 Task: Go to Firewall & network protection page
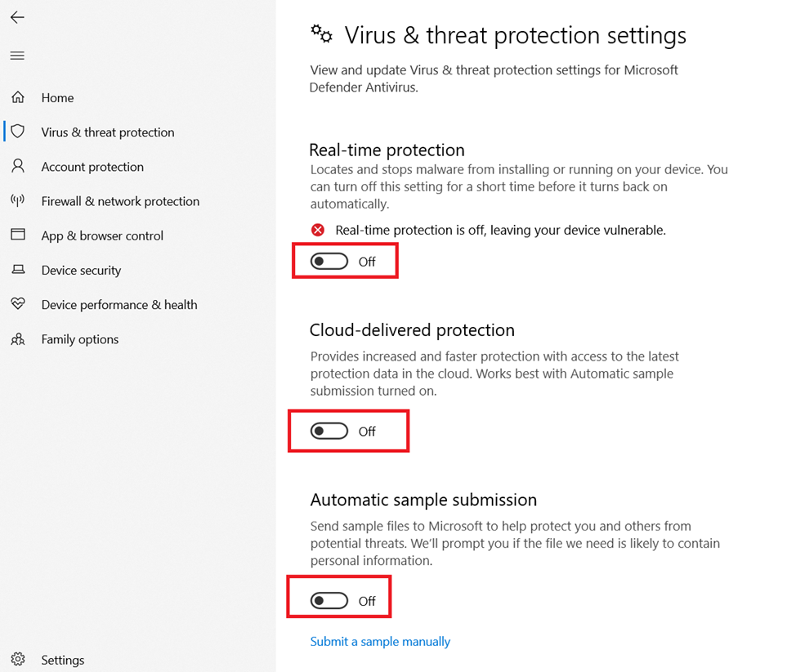[120, 201]
